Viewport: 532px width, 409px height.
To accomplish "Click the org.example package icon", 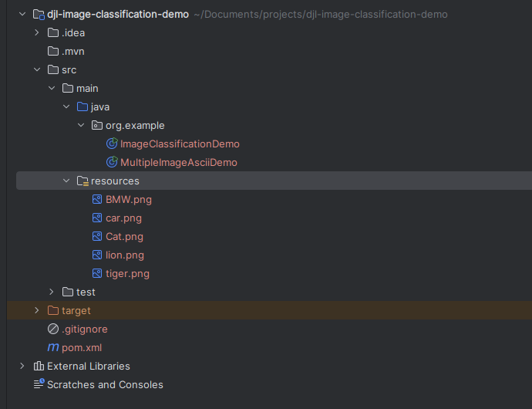I will (x=97, y=126).
